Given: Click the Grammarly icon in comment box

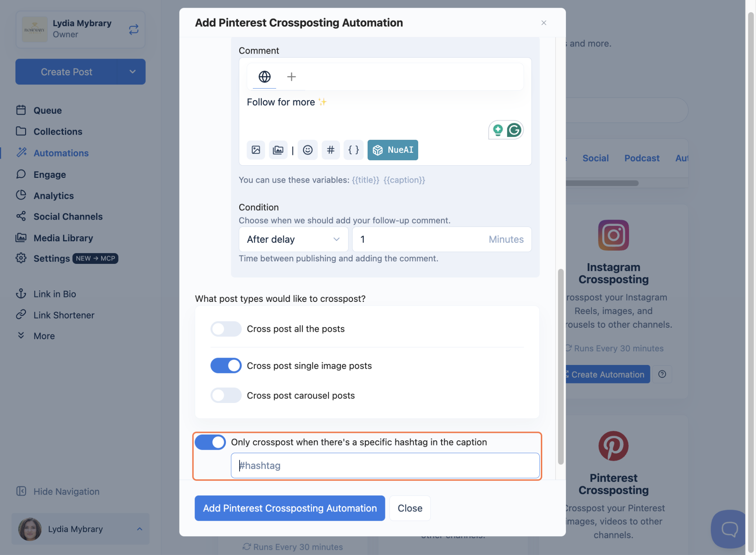Looking at the screenshot, I should point(514,130).
